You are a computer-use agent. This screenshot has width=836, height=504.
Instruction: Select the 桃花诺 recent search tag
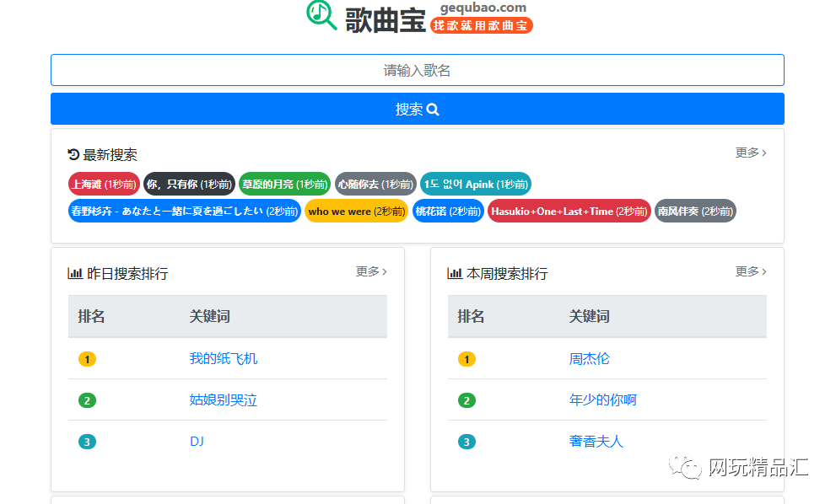click(x=448, y=211)
